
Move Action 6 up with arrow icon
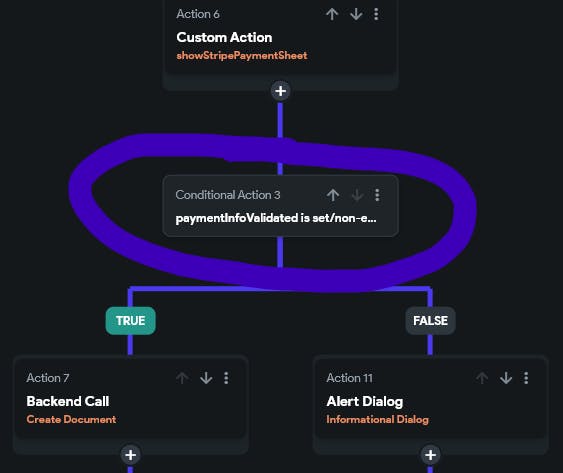332,14
